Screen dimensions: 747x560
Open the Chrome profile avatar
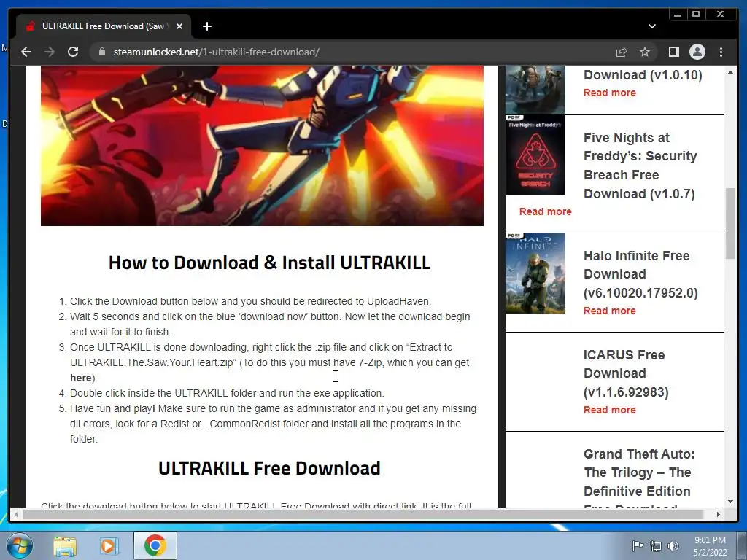click(x=697, y=52)
